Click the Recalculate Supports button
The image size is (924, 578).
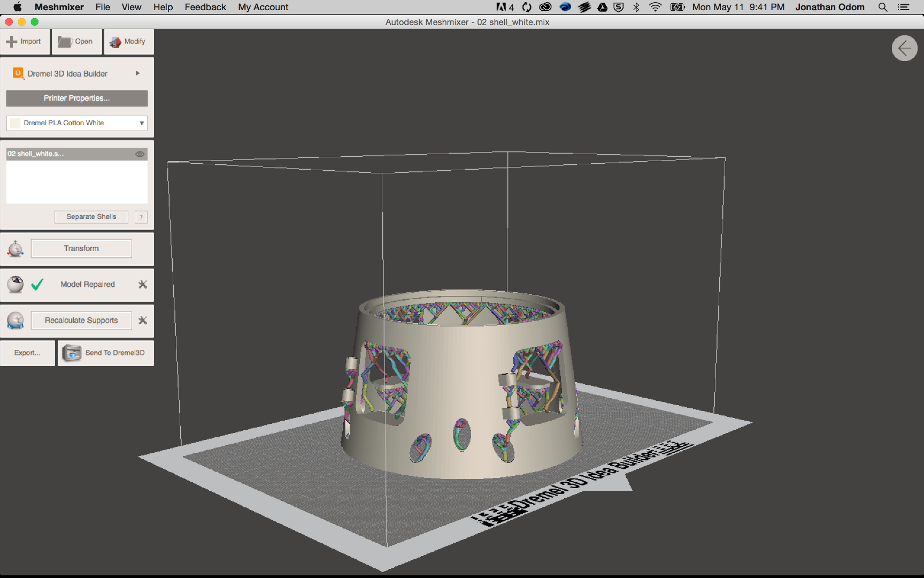tap(81, 321)
